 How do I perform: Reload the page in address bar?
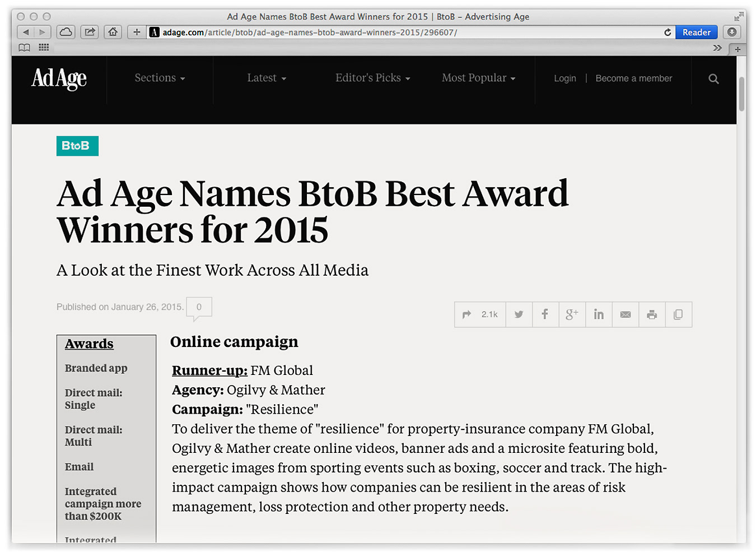click(x=668, y=33)
